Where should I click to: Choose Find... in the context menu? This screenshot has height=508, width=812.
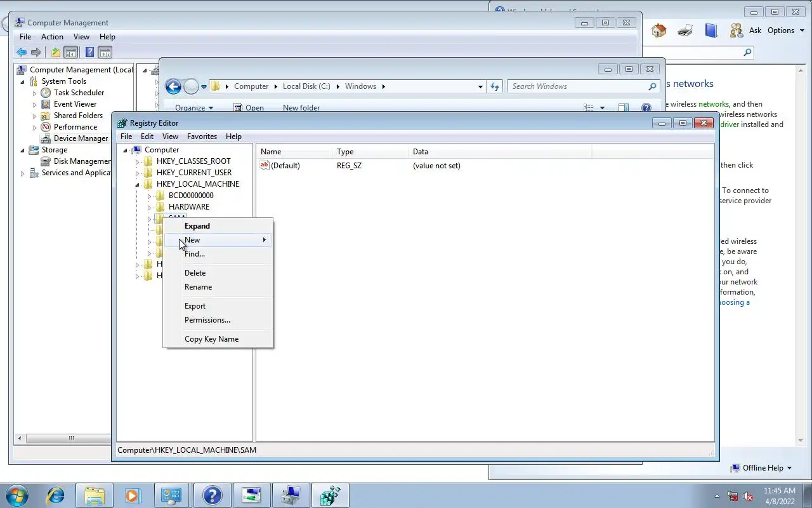218,254
